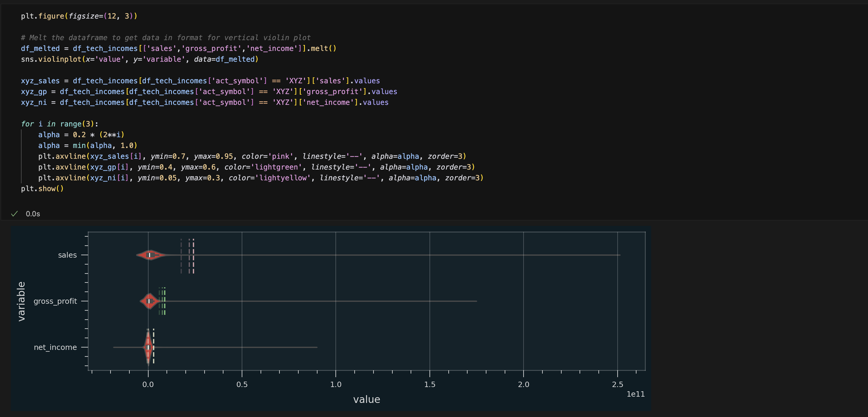Screen dimensions: 868x417
Task: Click the green execution success checkmark
Action: pyautogui.click(x=14, y=214)
